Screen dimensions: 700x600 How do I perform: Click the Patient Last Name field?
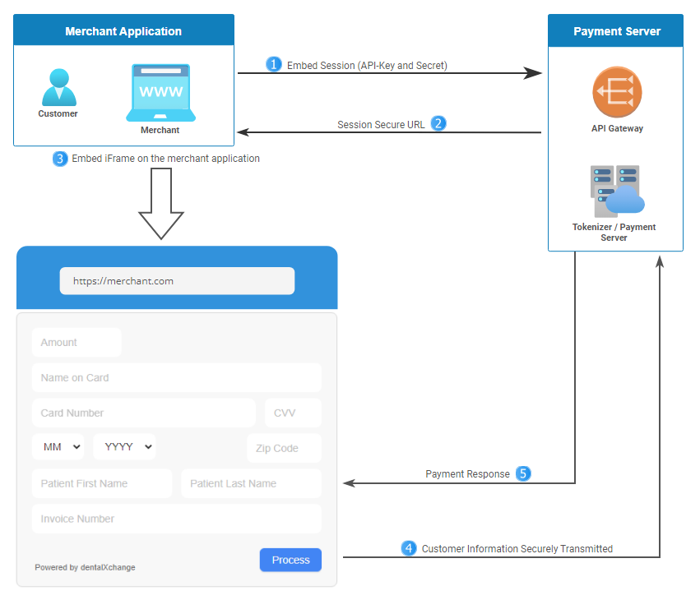[x=251, y=483]
